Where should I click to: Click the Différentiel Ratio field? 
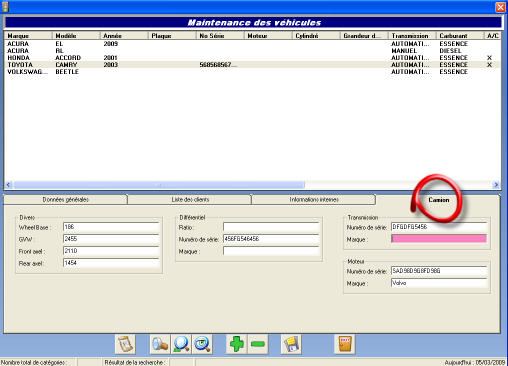point(271,227)
